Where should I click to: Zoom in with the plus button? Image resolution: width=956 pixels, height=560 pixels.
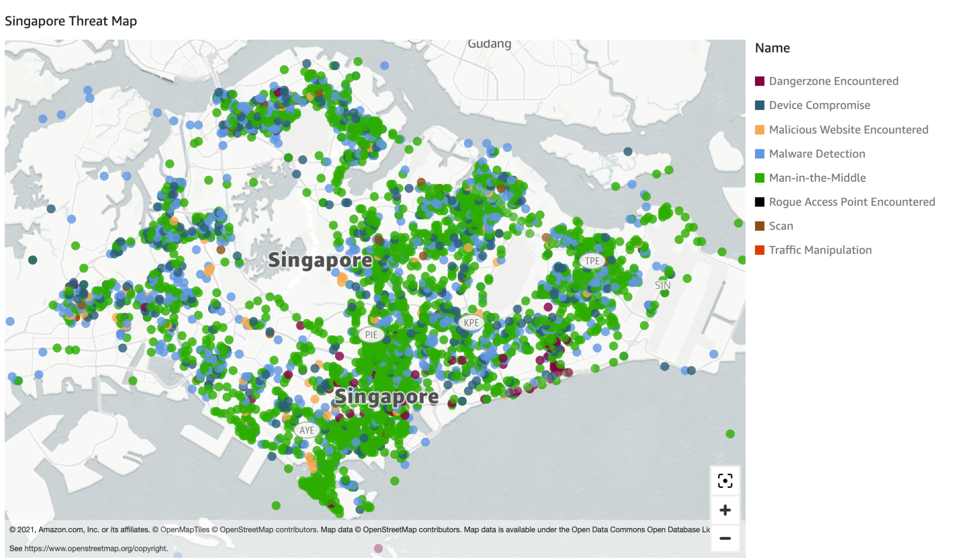coord(725,510)
